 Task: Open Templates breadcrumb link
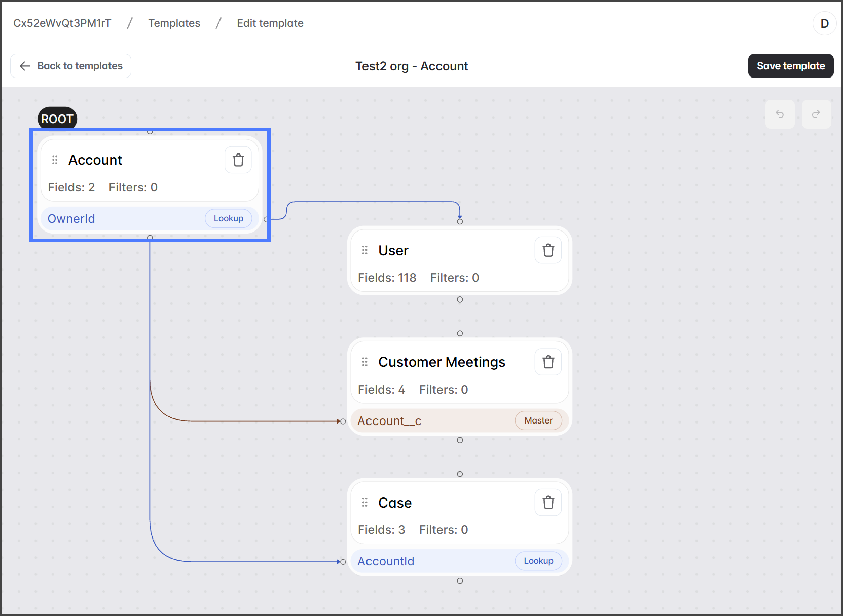click(174, 23)
